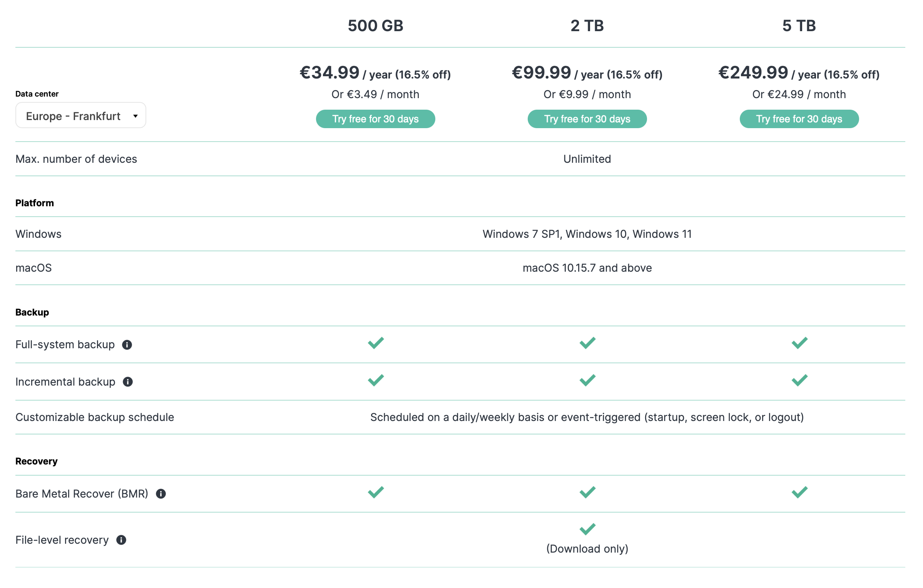Open the Full-system backup info icon
Viewport: 923px width, 588px height.
click(x=127, y=345)
